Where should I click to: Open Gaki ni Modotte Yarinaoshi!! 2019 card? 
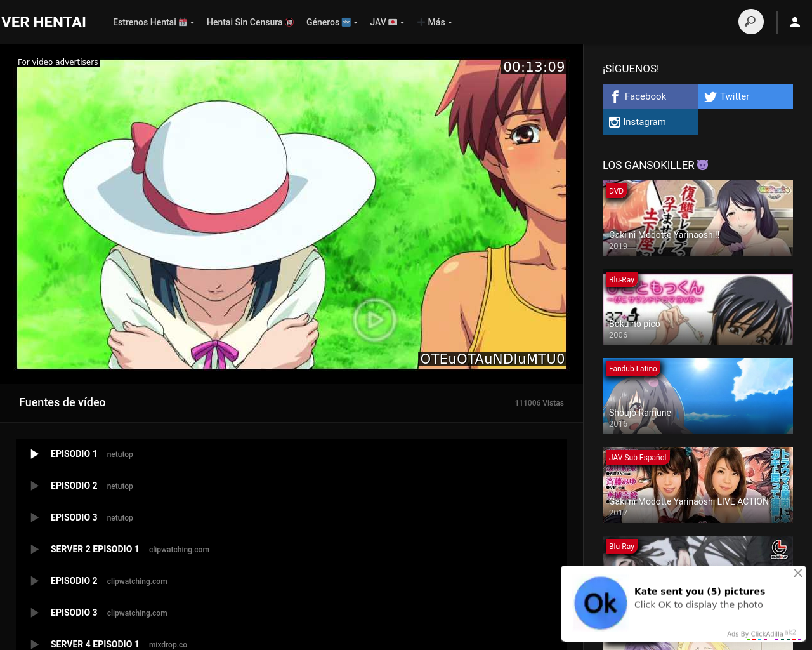(x=698, y=218)
